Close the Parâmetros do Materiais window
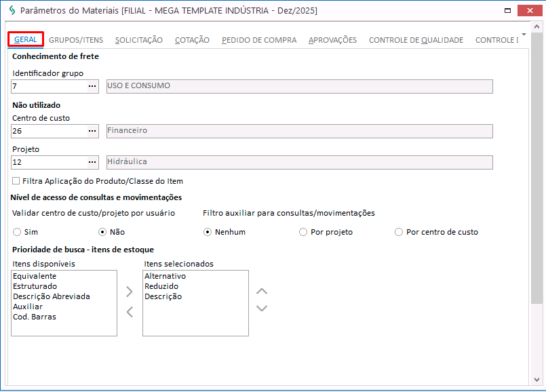Screen dimensions: 546x392 click(530, 10)
